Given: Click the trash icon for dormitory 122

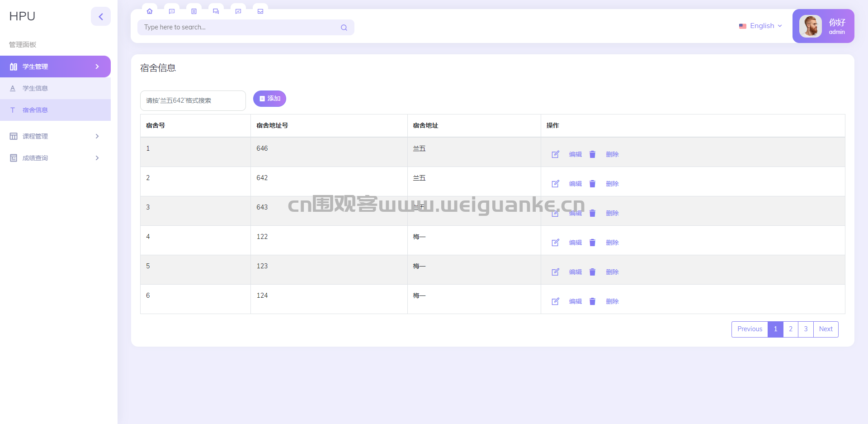Looking at the screenshot, I should coord(593,243).
